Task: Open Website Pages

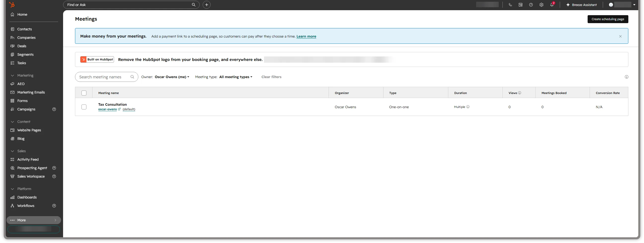Action: [29, 130]
